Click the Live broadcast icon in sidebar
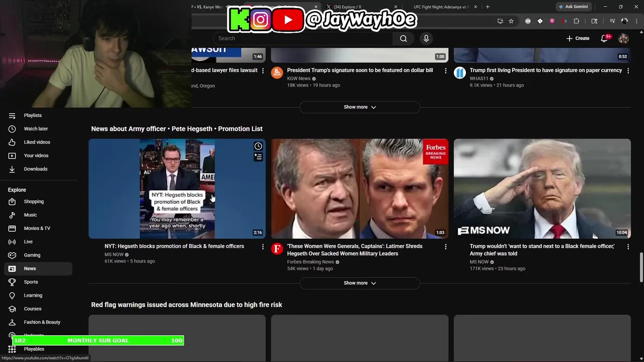The height and width of the screenshot is (362, 644). pos(12,242)
